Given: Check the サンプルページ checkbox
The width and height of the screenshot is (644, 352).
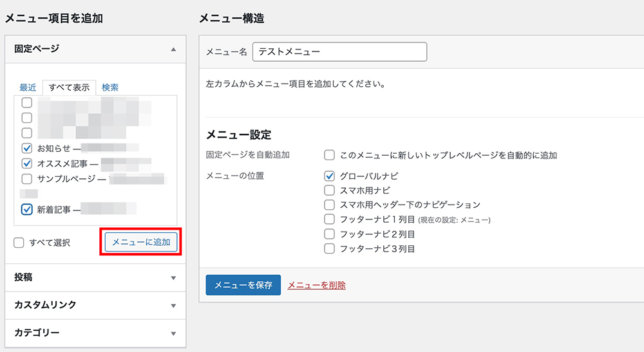Looking at the screenshot, I should click(26, 179).
